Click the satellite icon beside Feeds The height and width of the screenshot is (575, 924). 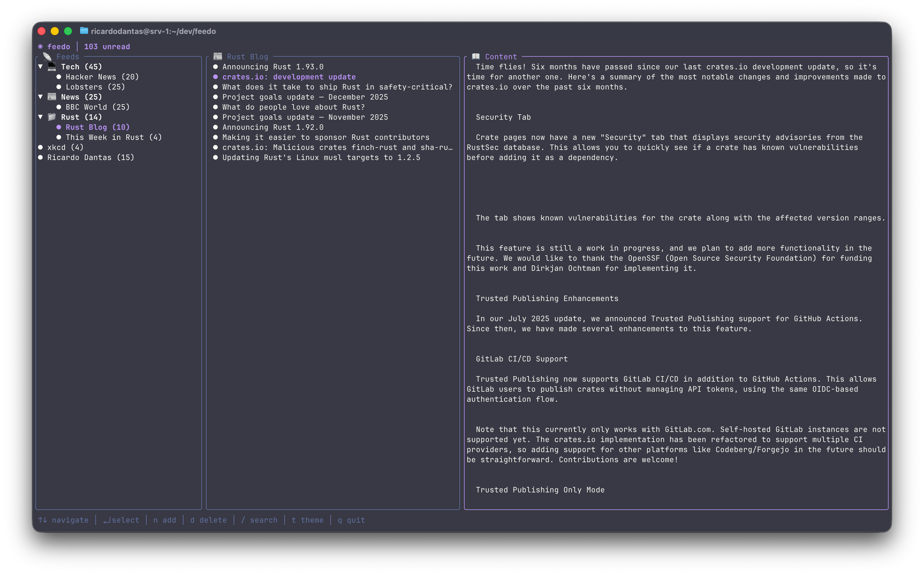(x=47, y=57)
